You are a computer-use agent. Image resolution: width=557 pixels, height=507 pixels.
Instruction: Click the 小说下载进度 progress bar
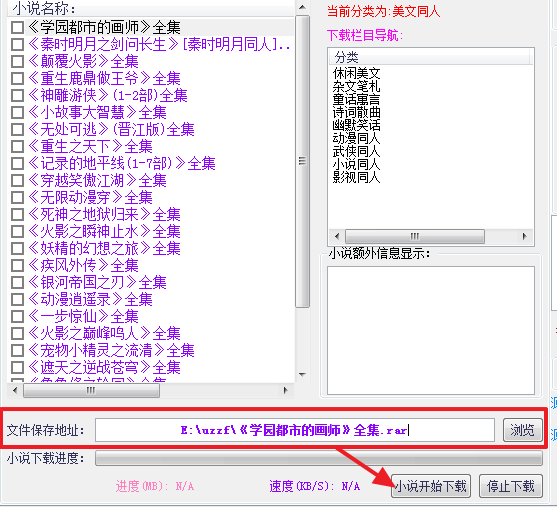[319, 458]
